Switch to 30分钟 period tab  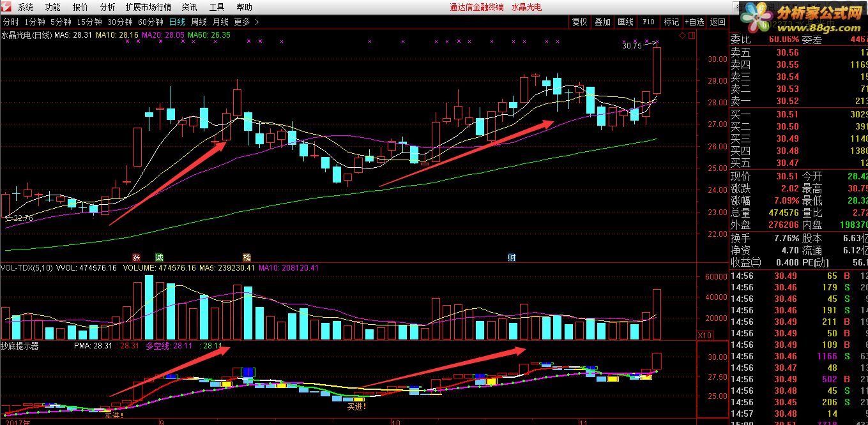pos(120,22)
